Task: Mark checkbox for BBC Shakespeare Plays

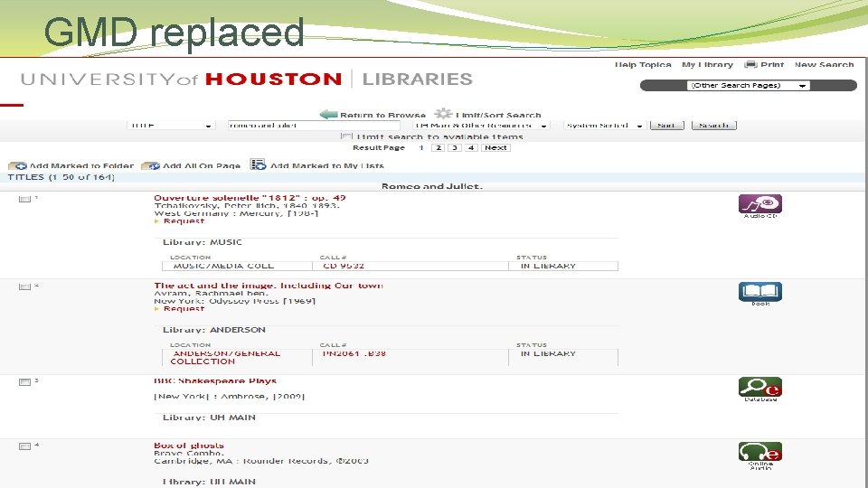Action: 24,381
